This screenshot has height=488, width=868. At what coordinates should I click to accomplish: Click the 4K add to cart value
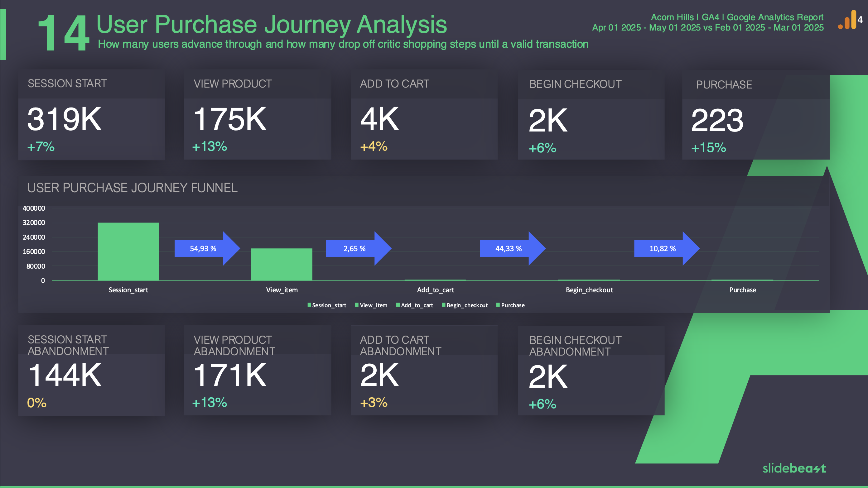click(x=379, y=119)
